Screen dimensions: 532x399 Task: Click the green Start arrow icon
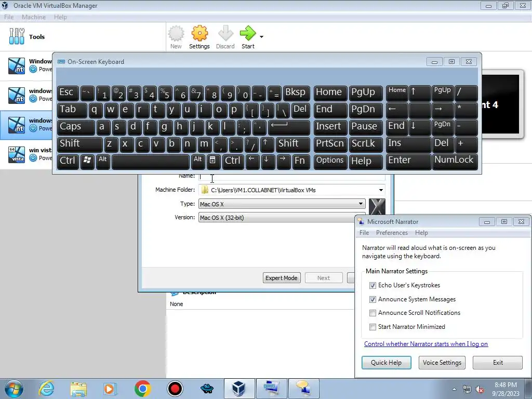[x=248, y=33]
